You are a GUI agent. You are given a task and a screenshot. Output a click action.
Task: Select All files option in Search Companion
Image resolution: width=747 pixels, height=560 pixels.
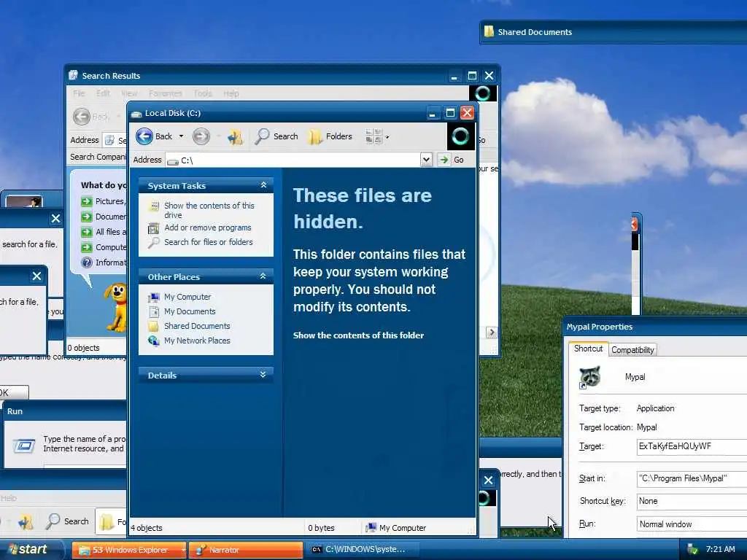[x=103, y=232]
